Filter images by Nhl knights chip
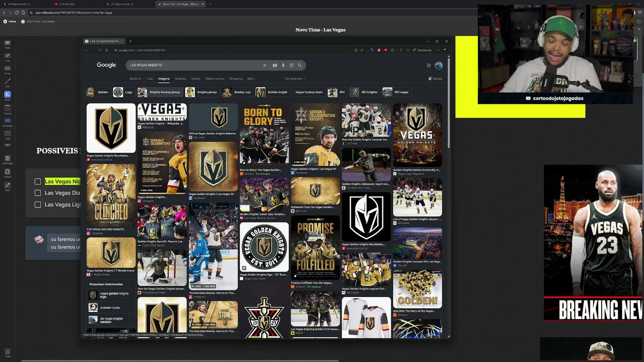 pyautogui.click(x=365, y=92)
